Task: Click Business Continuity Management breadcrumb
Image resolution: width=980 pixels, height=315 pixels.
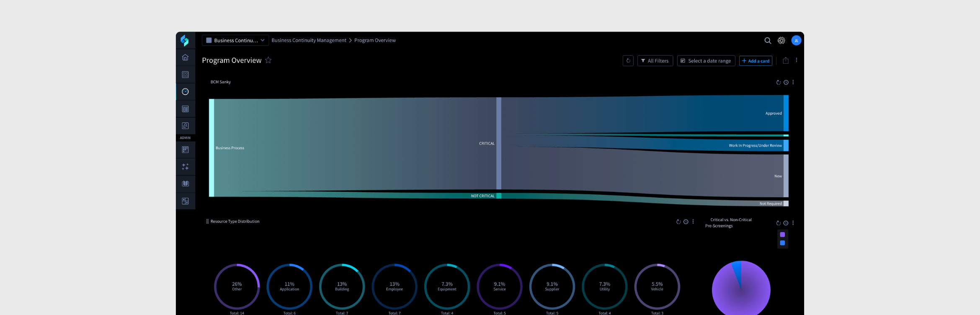Action: (309, 41)
